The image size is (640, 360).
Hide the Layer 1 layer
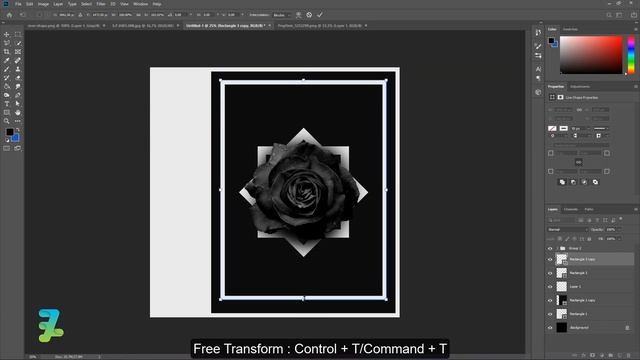point(550,287)
